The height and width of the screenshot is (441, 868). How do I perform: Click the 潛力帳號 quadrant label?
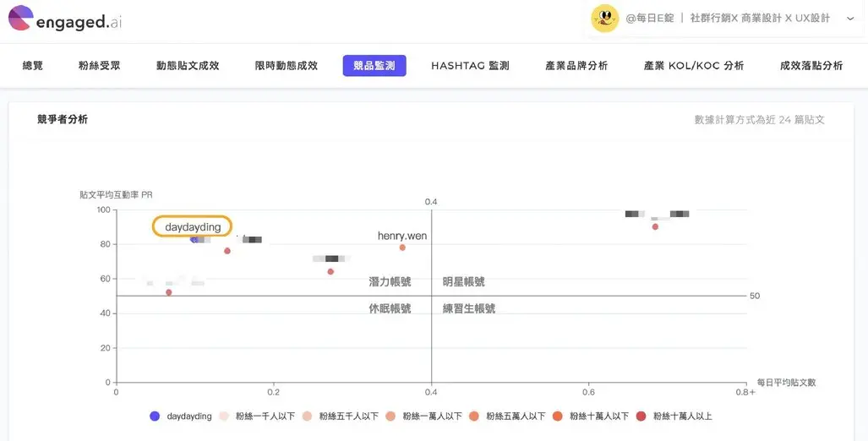click(390, 281)
